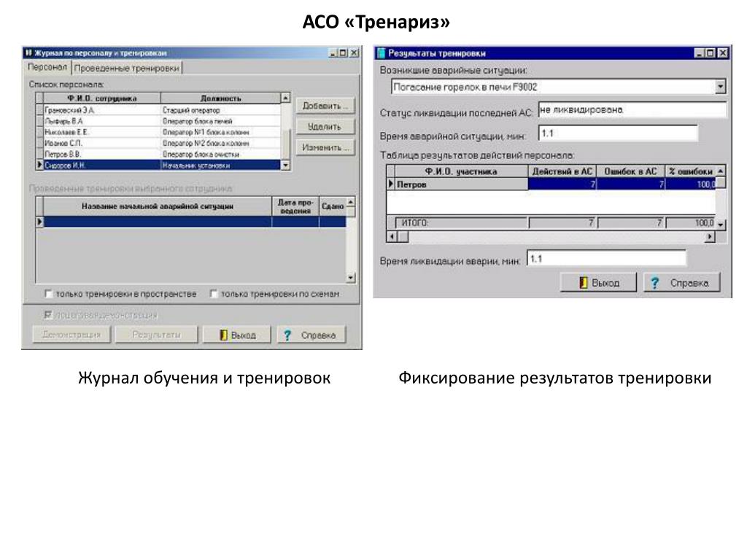Select employee Иванов С.П. row
The width and height of the screenshot is (747, 560).
[162, 143]
